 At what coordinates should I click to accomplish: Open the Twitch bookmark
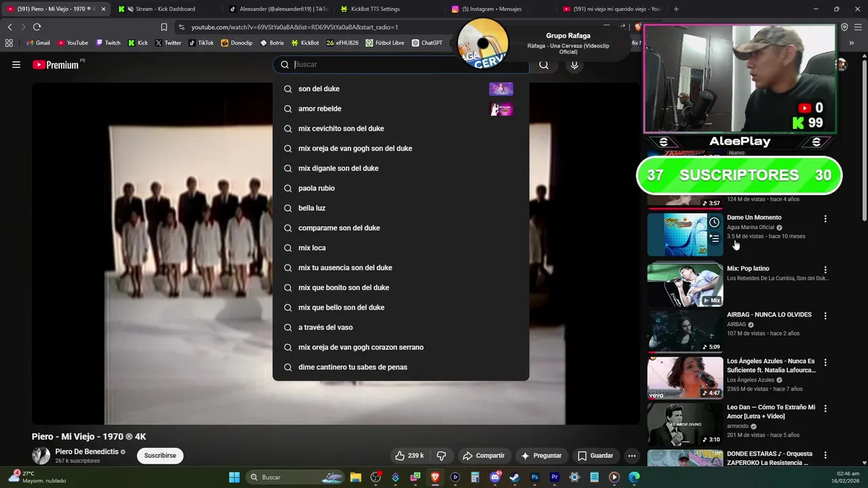pyautogui.click(x=108, y=43)
